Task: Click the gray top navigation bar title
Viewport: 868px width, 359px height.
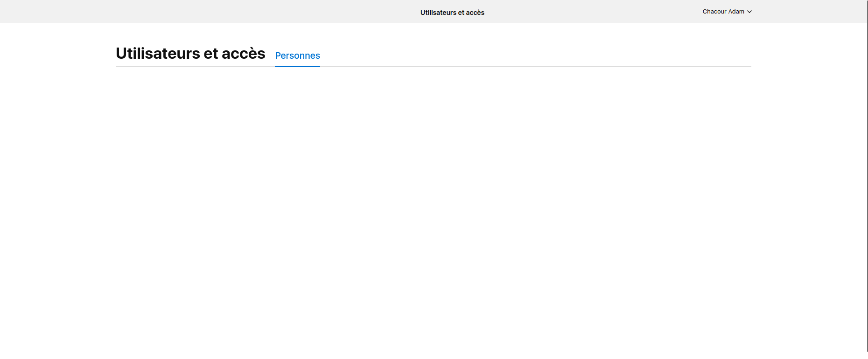Action: [452, 13]
